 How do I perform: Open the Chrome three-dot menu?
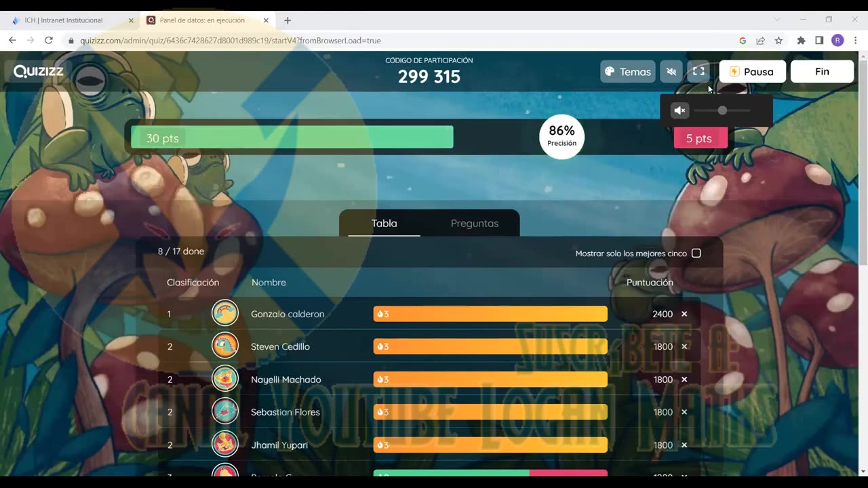pos(856,41)
